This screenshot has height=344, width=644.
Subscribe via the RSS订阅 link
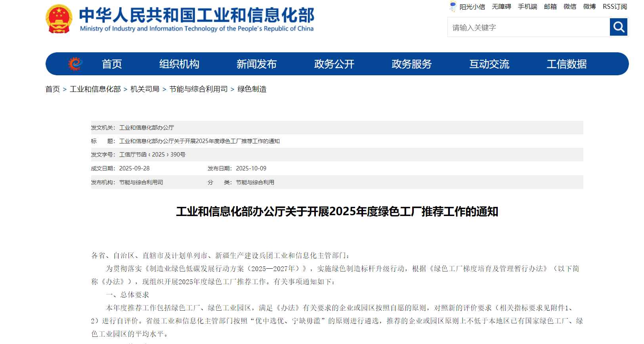tap(615, 7)
